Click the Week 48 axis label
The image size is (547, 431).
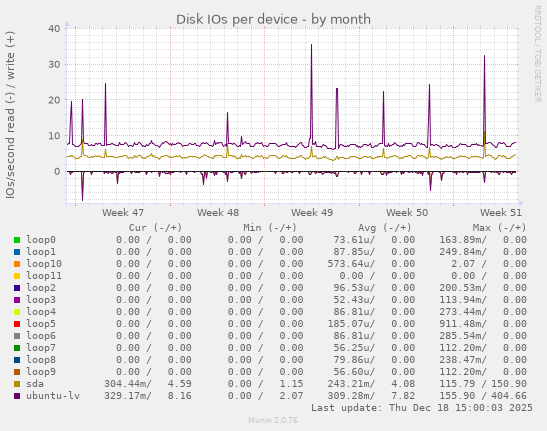pyautogui.click(x=218, y=213)
